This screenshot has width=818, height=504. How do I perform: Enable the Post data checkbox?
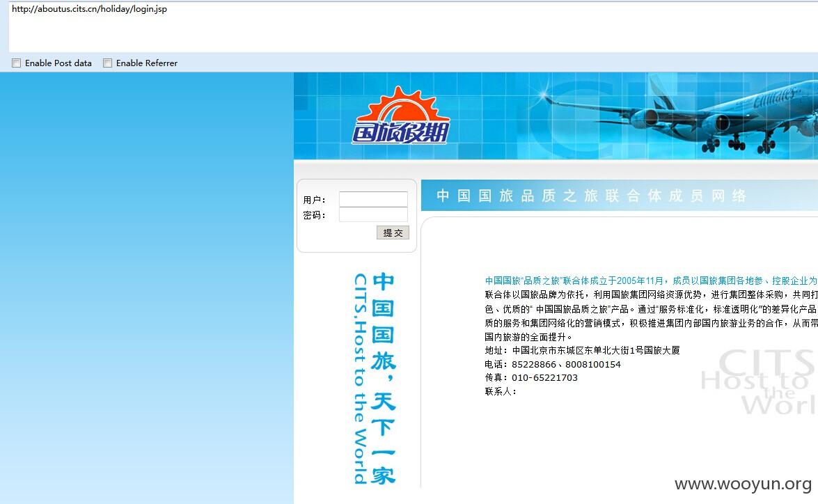coord(17,63)
